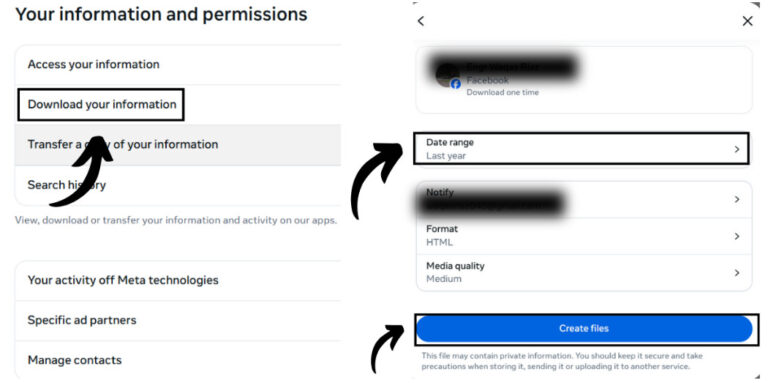Click the Create files button
This screenshot has width=768, height=383.
584,329
